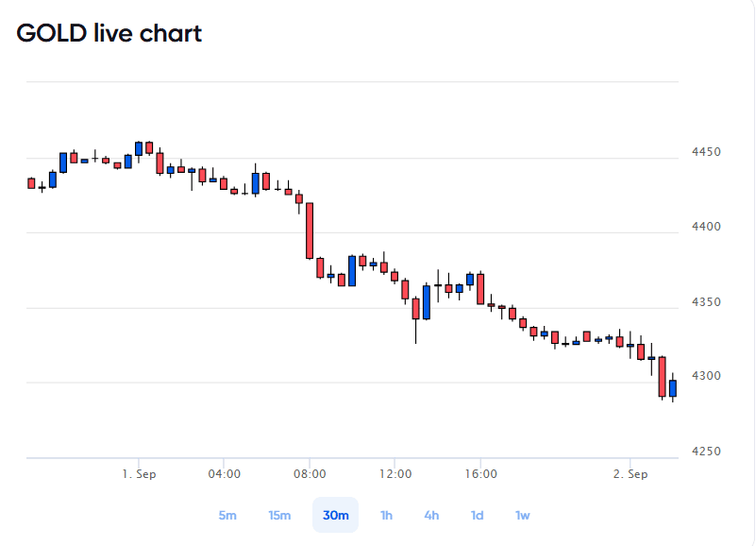756x546 pixels.
Task: Click the 08:00 time axis label
Action: (x=310, y=474)
